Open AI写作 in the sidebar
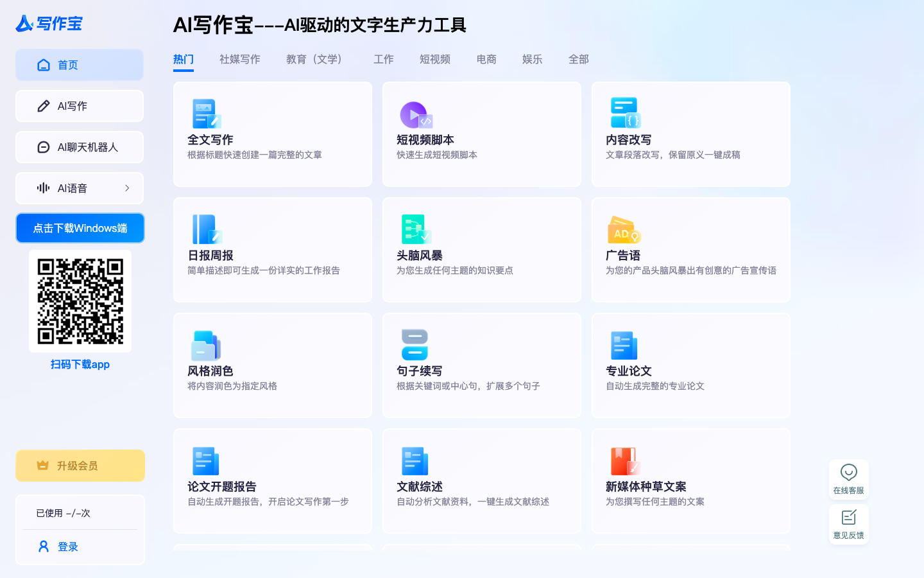The height and width of the screenshot is (578, 924). pos(80,106)
